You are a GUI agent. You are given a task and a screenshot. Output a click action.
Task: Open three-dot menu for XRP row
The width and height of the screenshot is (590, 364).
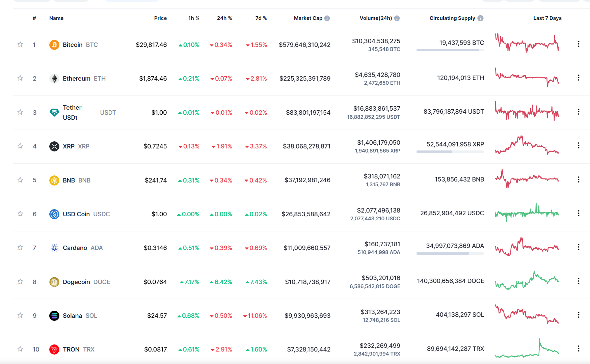[x=579, y=145]
